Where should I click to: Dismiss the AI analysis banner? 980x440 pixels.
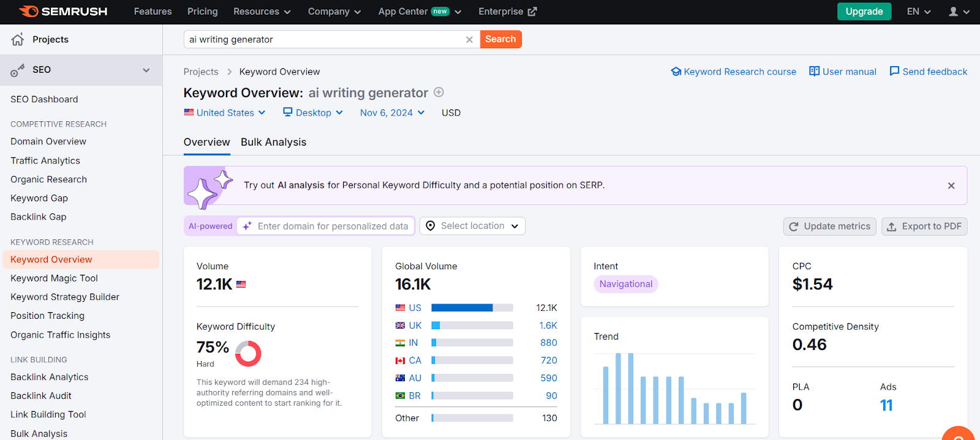click(951, 185)
